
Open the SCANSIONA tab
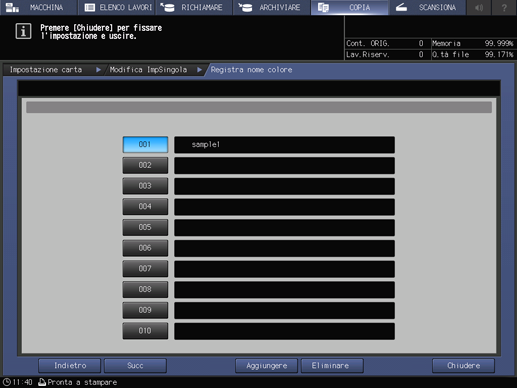tap(427, 7)
